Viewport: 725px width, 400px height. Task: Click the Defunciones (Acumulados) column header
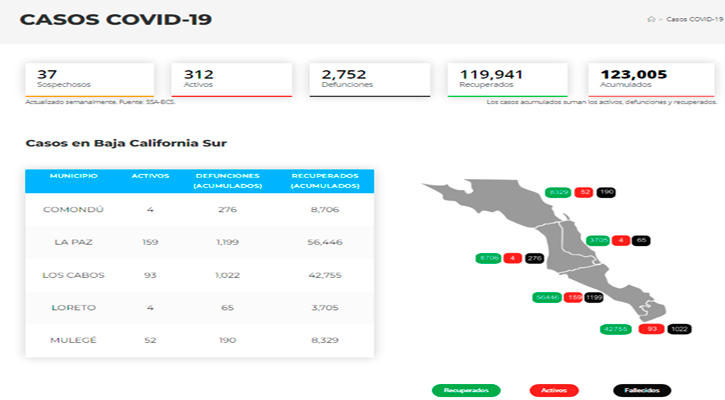[x=227, y=181]
